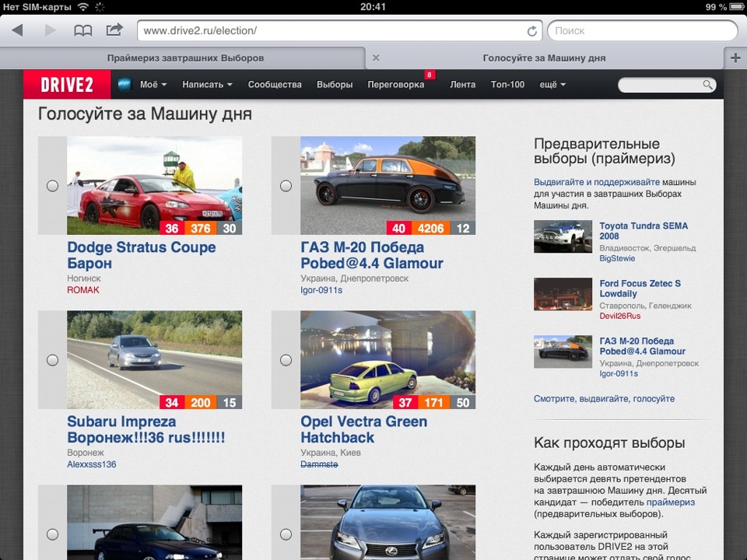This screenshot has height=560, width=747.
Task: Click the black-orange ГАЗ Победа large photo
Action: click(x=388, y=186)
